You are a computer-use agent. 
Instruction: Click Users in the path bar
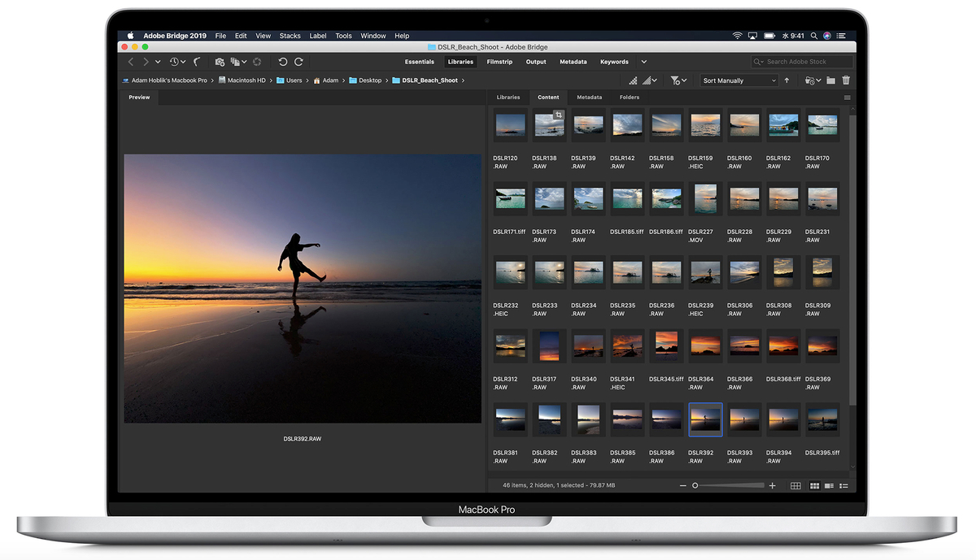click(289, 80)
